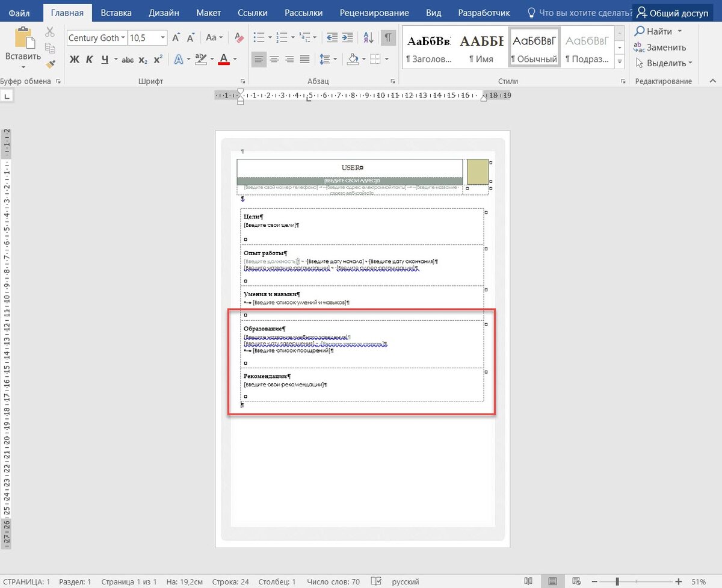Click the zoom in plus button
722x588 pixels.
679,581
